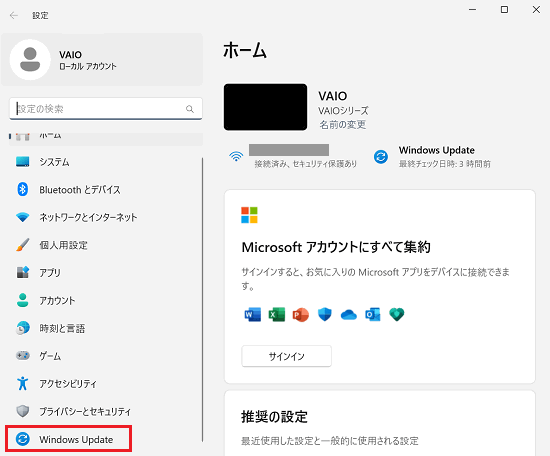Click the sidebar vertical scrollbar
550x456 pixels.
tap(202, 300)
